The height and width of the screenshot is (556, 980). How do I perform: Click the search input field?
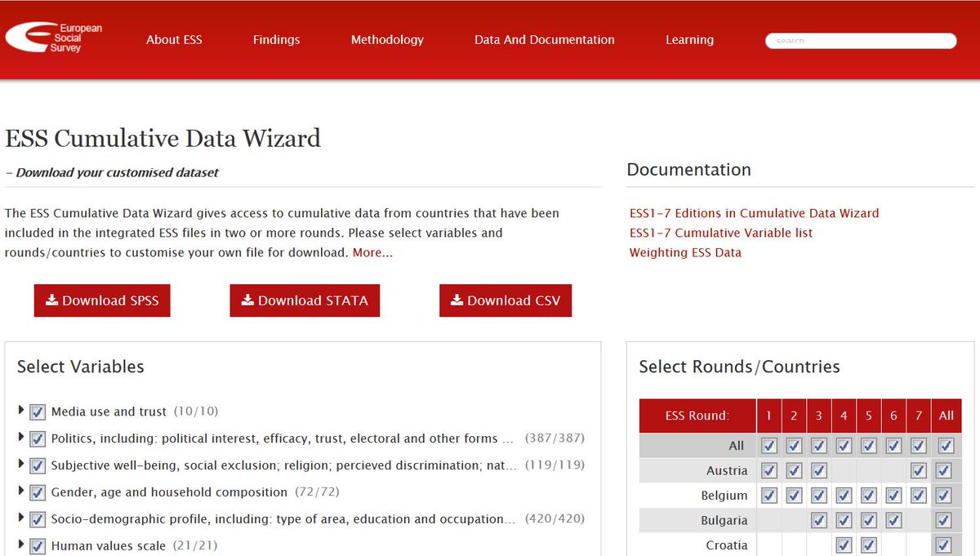[861, 40]
